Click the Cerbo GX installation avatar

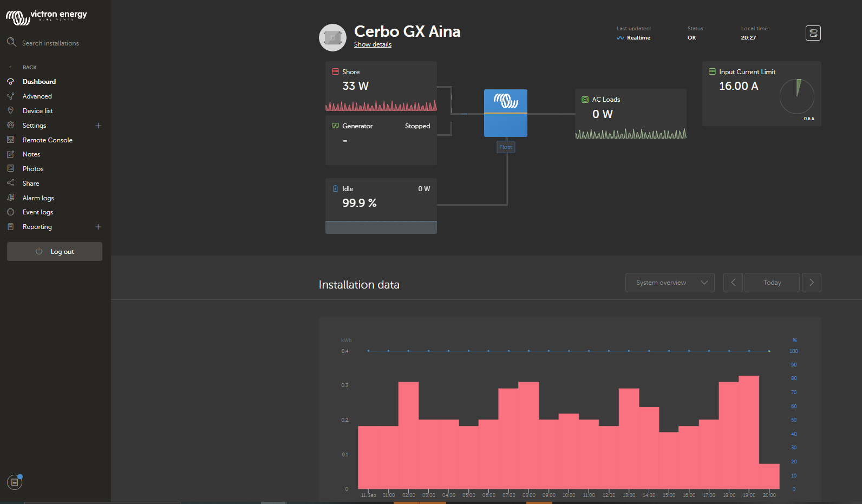coord(332,37)
